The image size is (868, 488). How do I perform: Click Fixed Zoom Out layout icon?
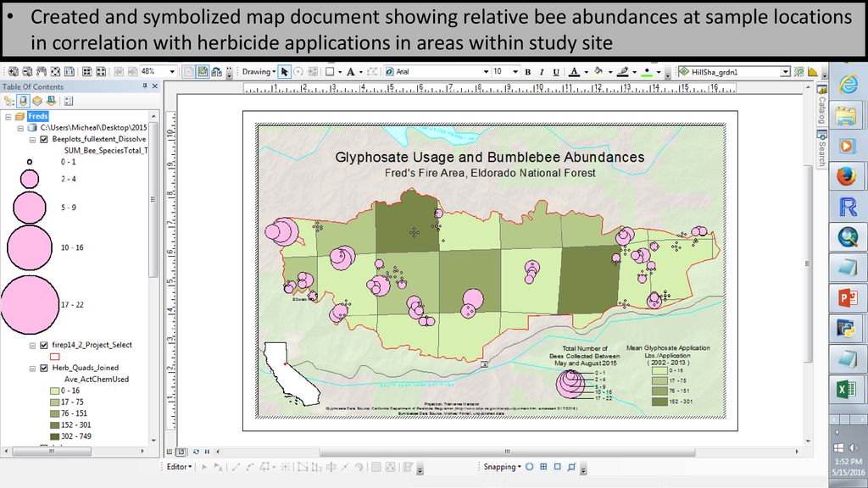coord(101,71)
